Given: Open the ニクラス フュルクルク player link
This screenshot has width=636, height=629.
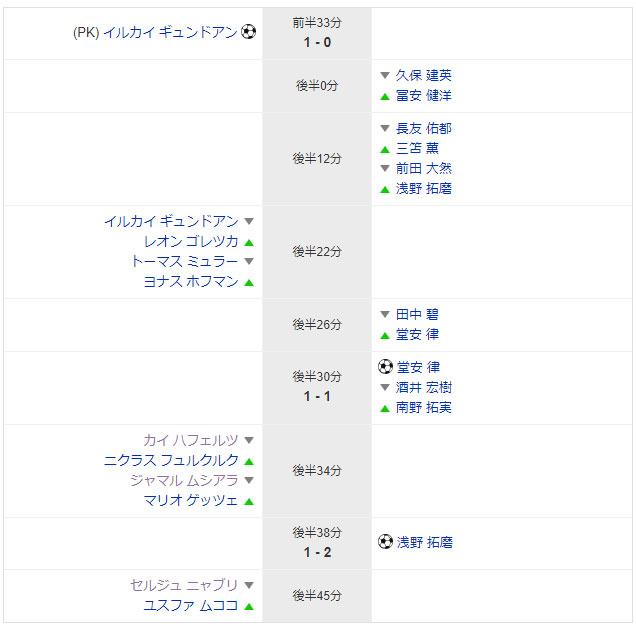Looking at the screenshot, I should pos(171,460).
